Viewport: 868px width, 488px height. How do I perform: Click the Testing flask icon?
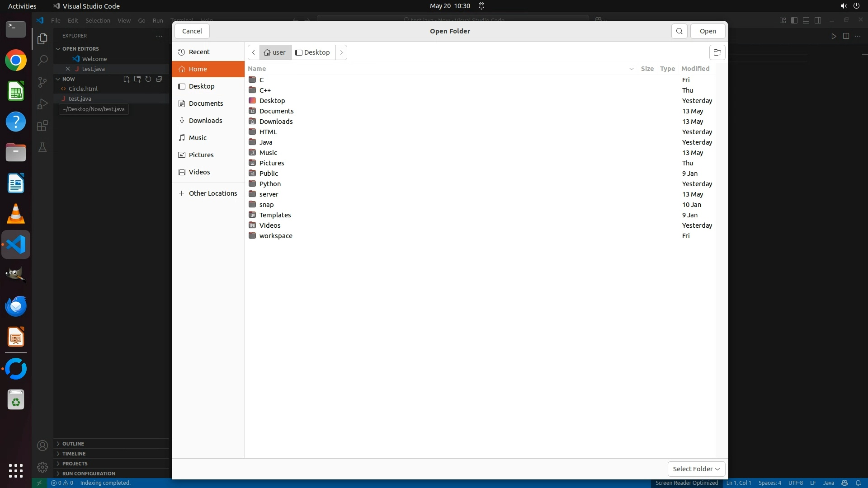click(x=42, y=147)
